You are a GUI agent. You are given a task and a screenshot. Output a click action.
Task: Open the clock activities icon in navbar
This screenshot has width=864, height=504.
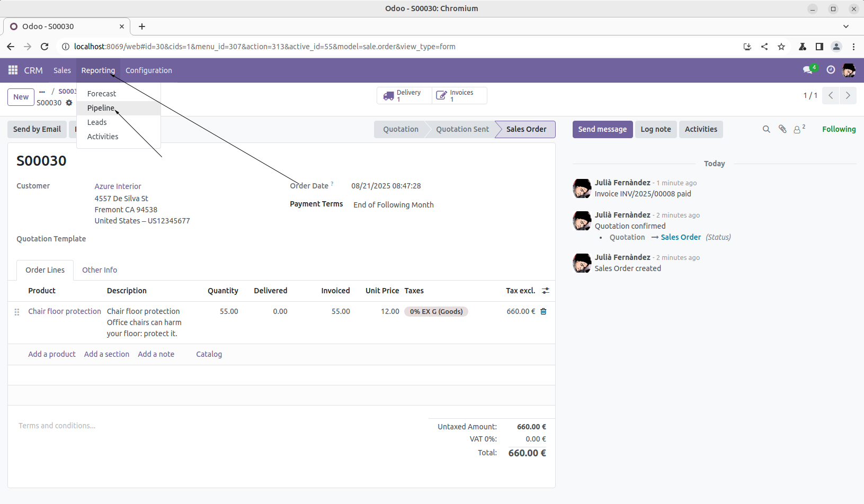[831, 70]
